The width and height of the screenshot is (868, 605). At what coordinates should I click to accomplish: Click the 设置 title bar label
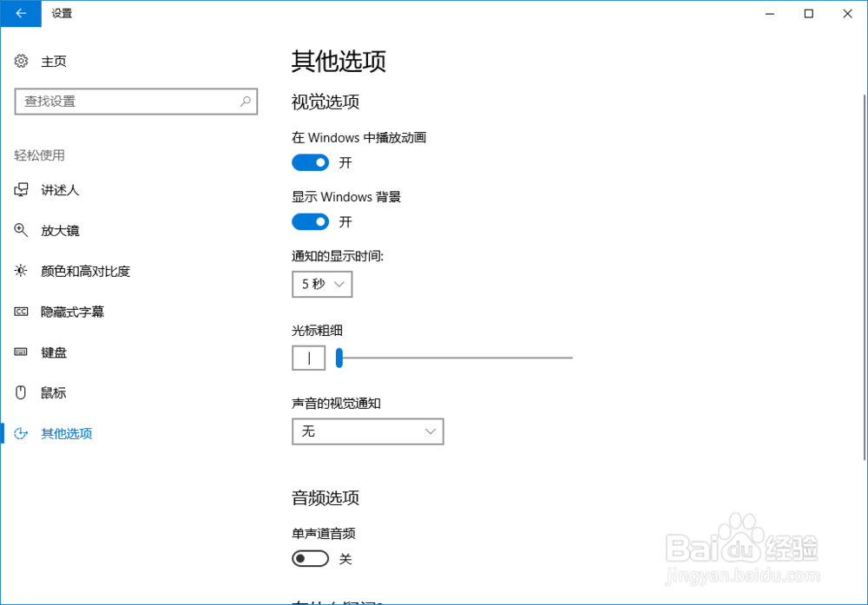click(62, 14)
